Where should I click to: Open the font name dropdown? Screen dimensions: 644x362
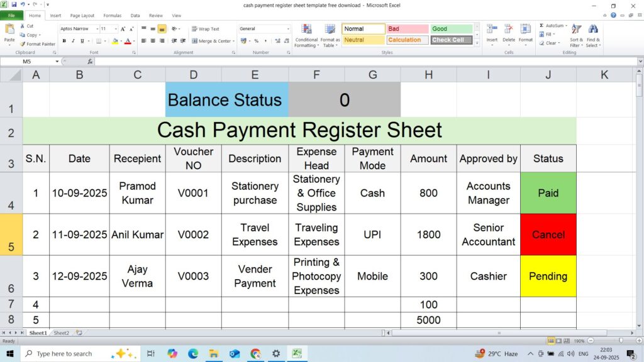[x=97, y=29]
